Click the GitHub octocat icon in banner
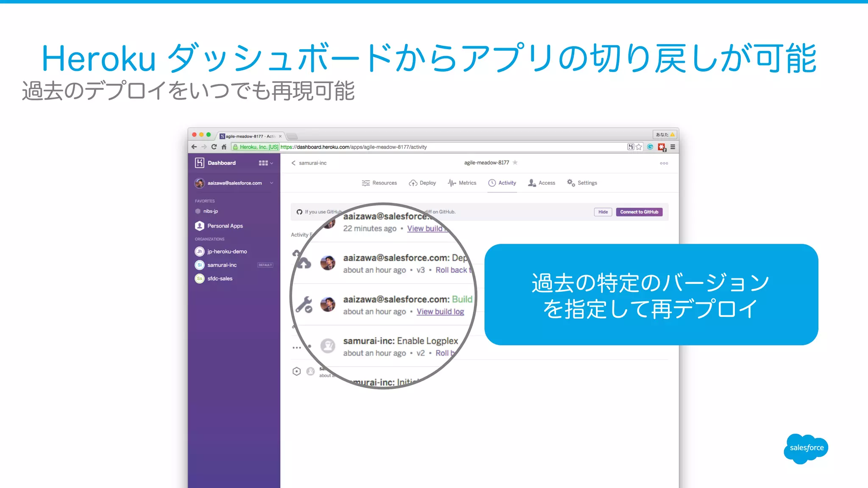 (x=300, y=212)
